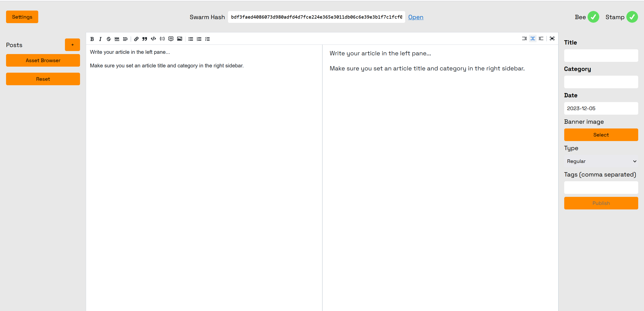Open the Asset Browser
Image resolution: width=644 pixels, height=311 pixels.
43,60
